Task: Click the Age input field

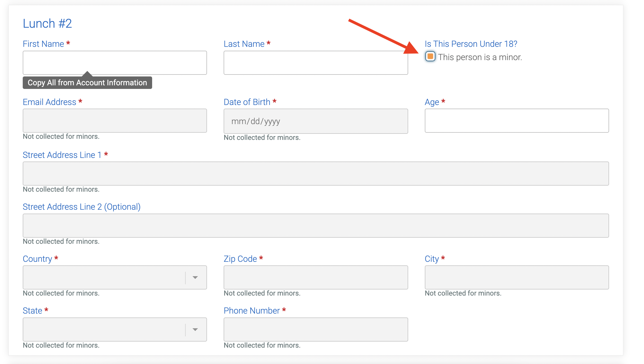Action: (517, 121)
